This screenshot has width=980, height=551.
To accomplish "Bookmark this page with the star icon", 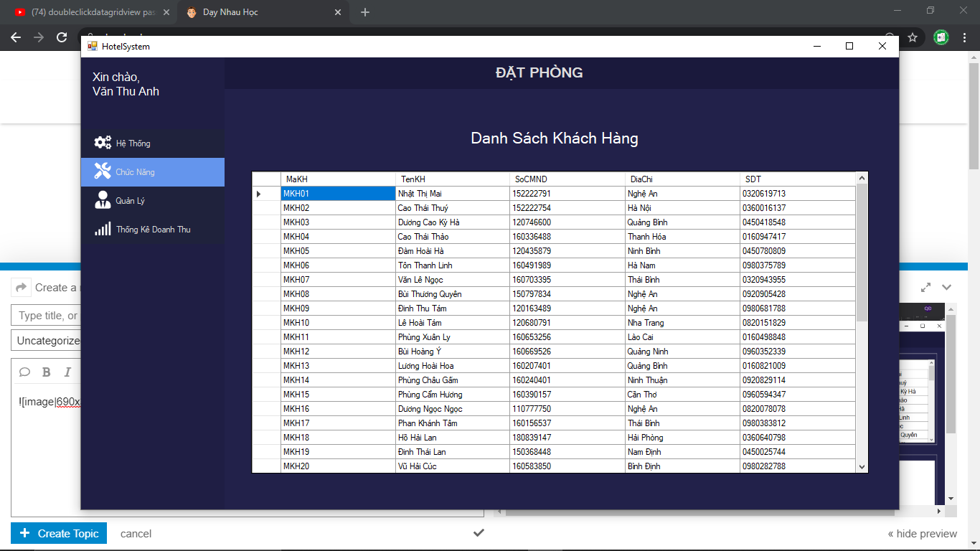I will pos(913,37).
